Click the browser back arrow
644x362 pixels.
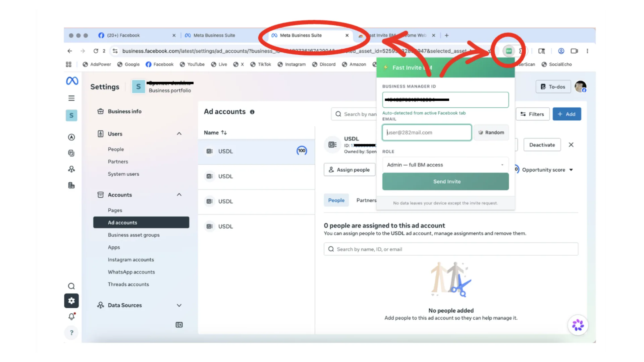(70, 51)
